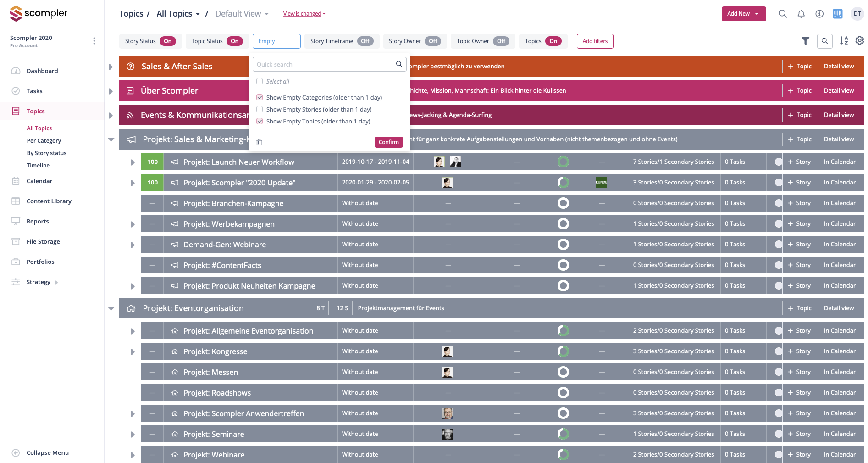Viewport: 868px width, 463px height.
Task: Collapse the Projekt: Eventorganisation category
Action: [x=111, y=308]
